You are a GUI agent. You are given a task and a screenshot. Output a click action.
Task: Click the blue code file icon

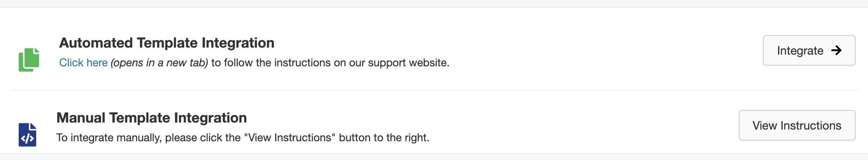28,135
